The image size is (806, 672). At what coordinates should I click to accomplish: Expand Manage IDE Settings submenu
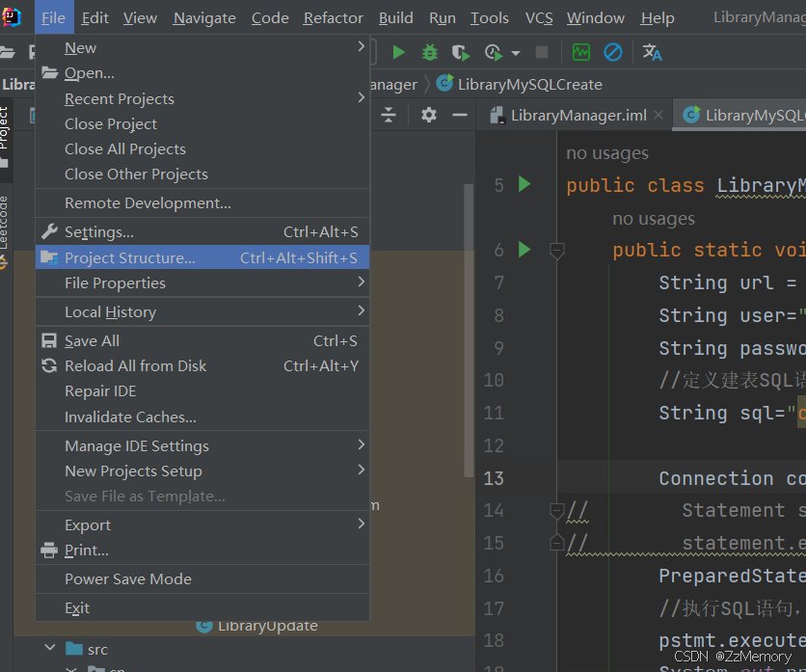(x=202, y=445)
